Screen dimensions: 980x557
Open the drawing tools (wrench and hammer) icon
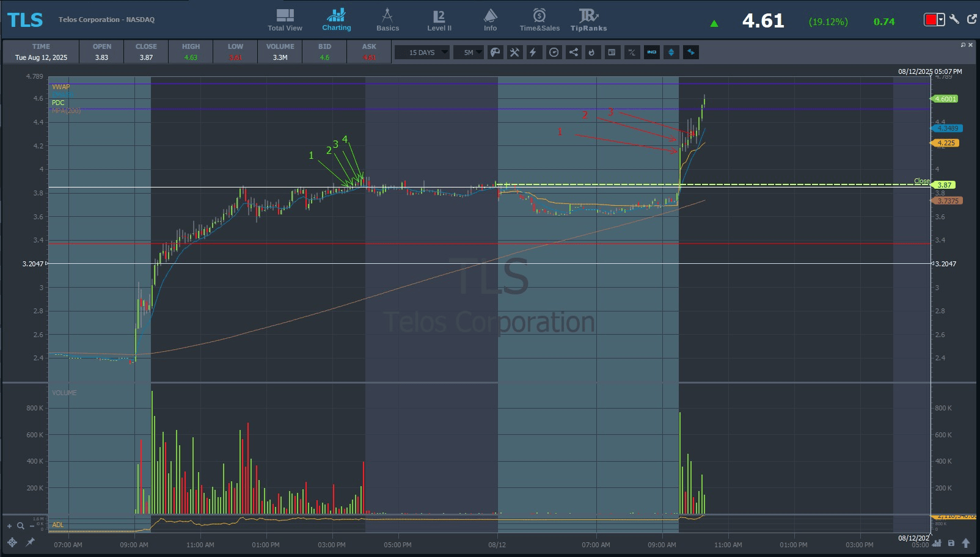[515, 53]
